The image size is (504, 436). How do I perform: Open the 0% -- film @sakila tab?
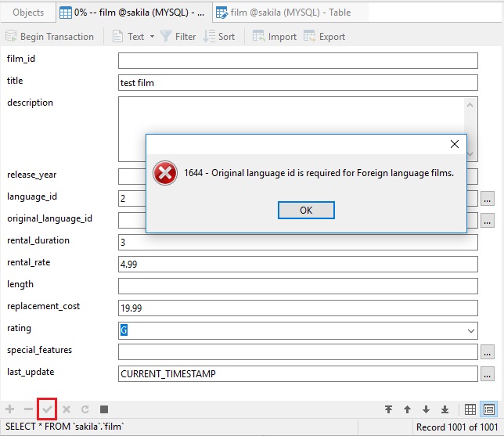tap(133, 13)
